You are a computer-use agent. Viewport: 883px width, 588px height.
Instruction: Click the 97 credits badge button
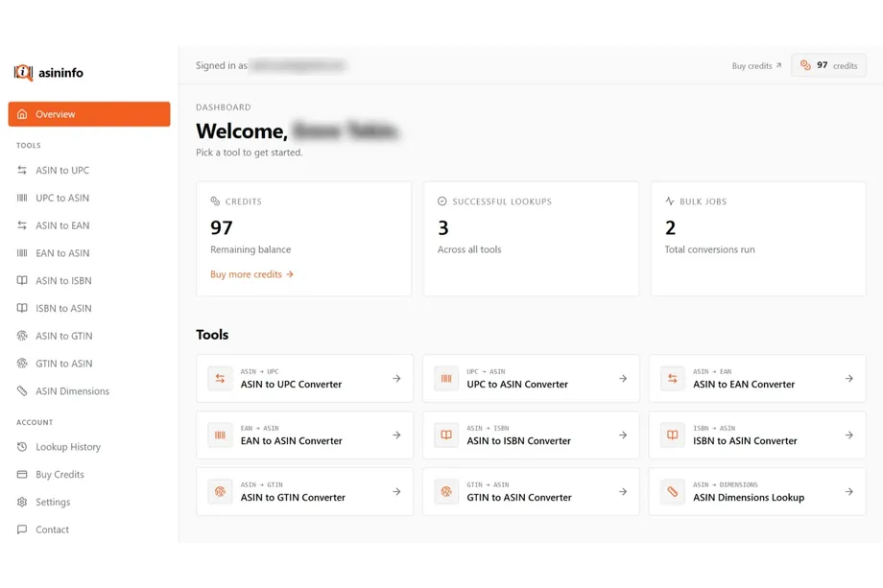828,65
